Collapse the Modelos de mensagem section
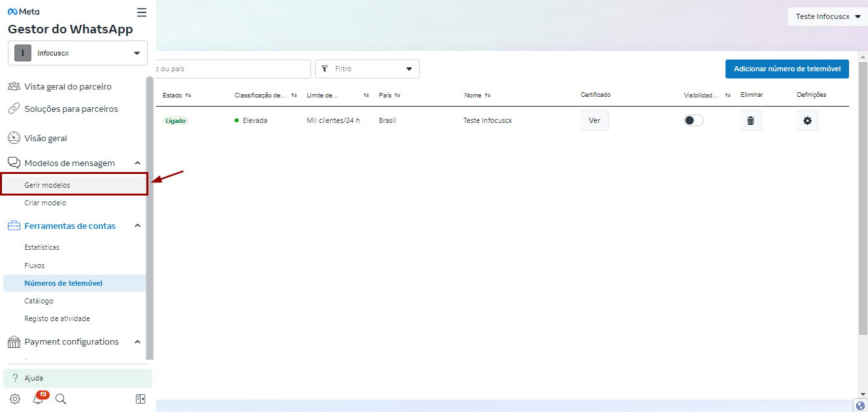Screen dimensions: 868x412 point(137,163)
